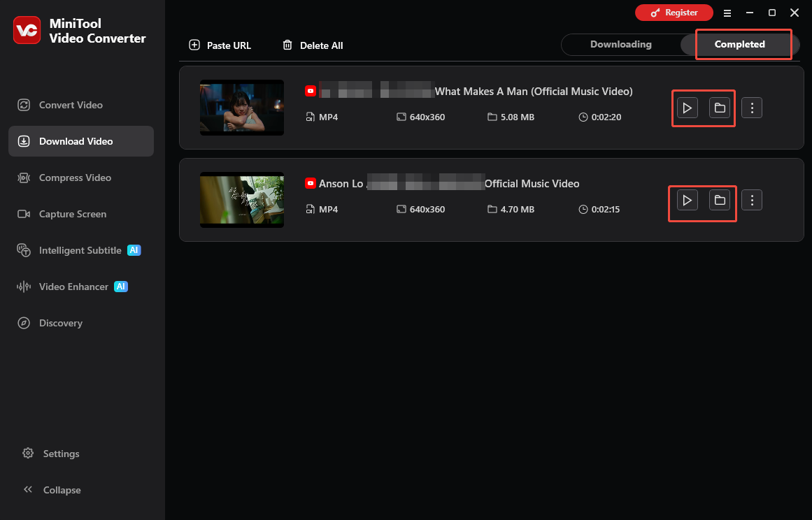Viewport: 812px width, 520px height.
Task: Open the Convert Video section
Action: point(81,105)
